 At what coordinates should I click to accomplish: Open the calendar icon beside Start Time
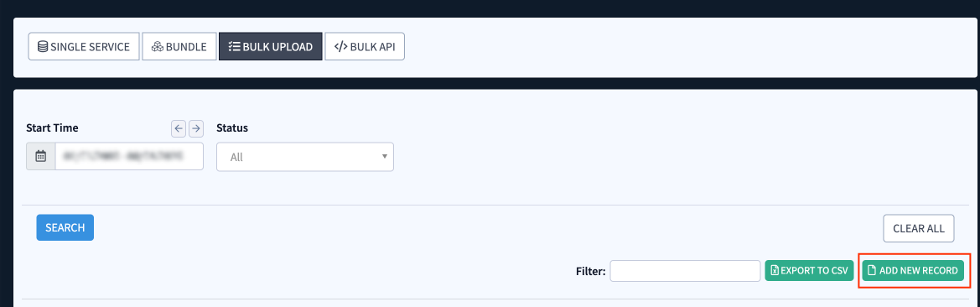pyautogui.click(x=40, y=156)
